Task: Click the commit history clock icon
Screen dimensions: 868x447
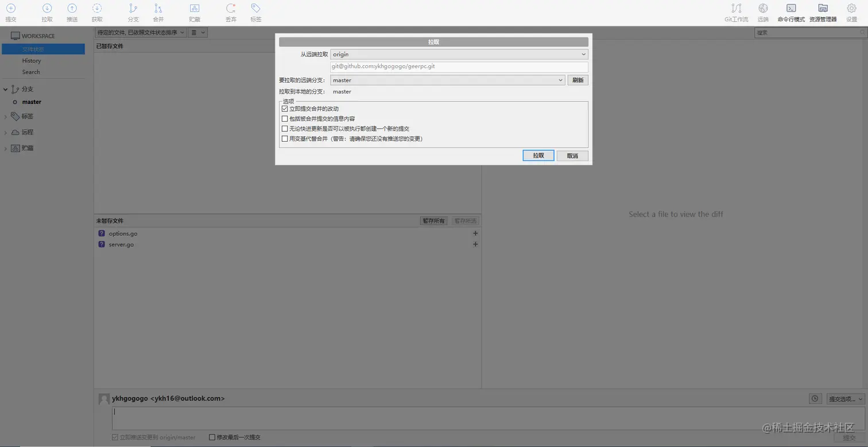Action: [x=815, y=399]
